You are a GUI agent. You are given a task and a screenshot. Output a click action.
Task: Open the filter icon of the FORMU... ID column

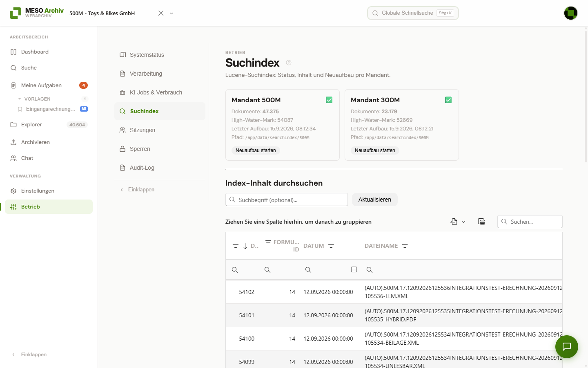pos(268,242)
